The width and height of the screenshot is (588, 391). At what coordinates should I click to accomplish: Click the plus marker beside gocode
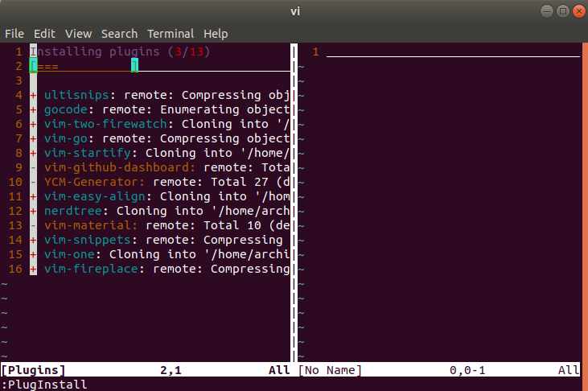coord(33,110)
